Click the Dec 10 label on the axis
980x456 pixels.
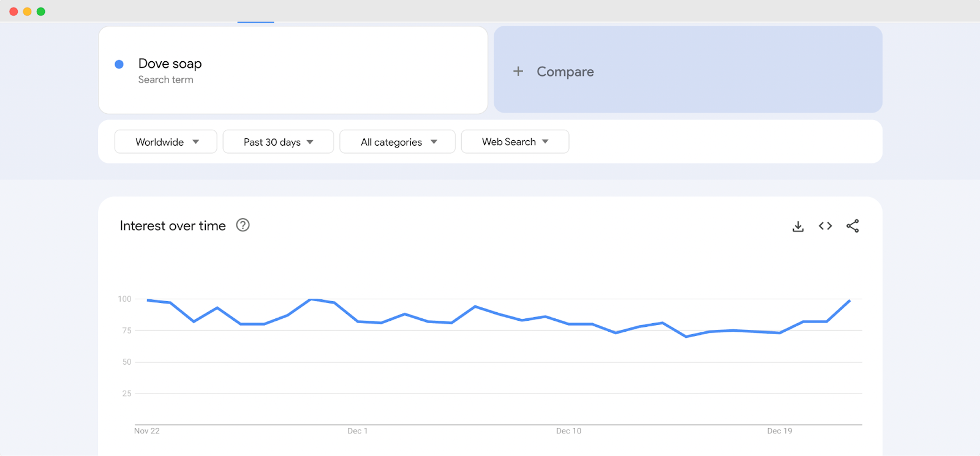click(568, 430)
